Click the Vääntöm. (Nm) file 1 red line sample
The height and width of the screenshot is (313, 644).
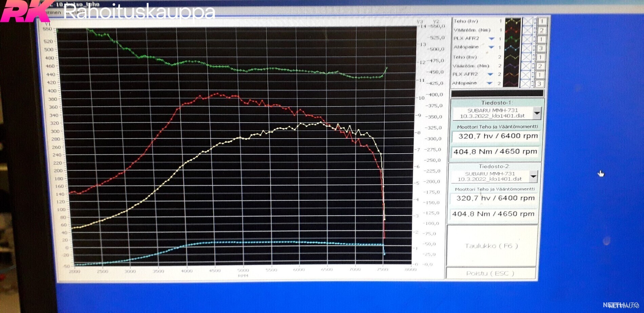[x=513, y=31]
